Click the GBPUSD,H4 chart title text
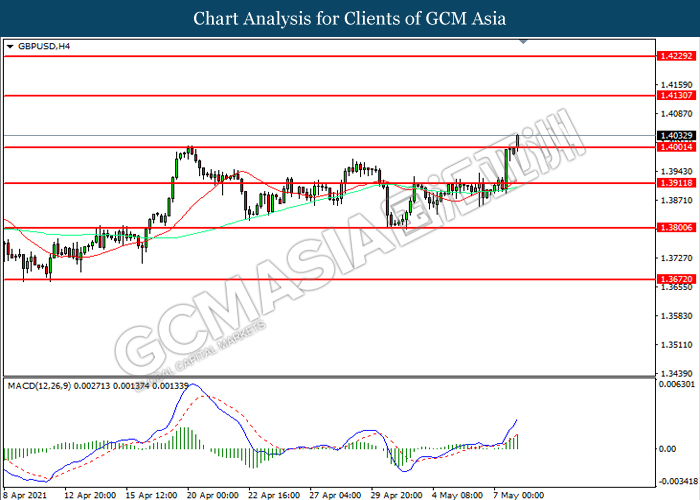This screenshot has width=700, height=500. [x=44, y=46]
